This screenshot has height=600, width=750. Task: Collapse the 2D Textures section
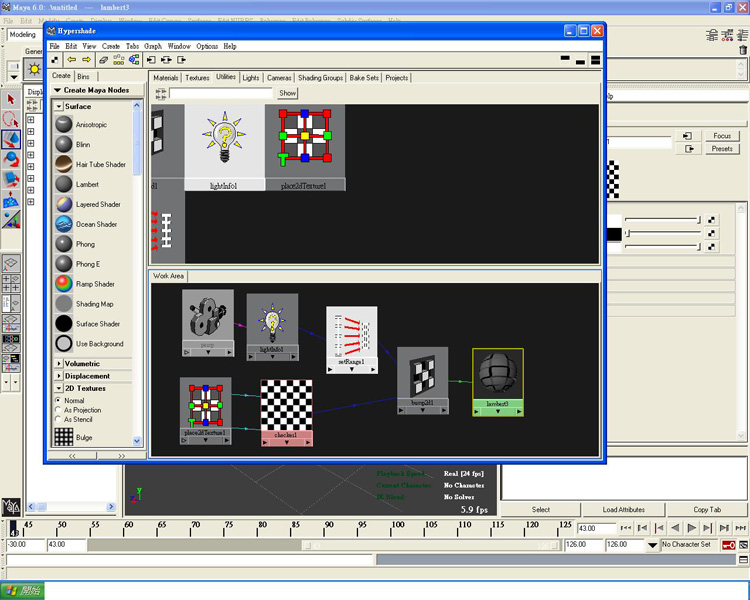pyautogui.click(x=59, y=389)
